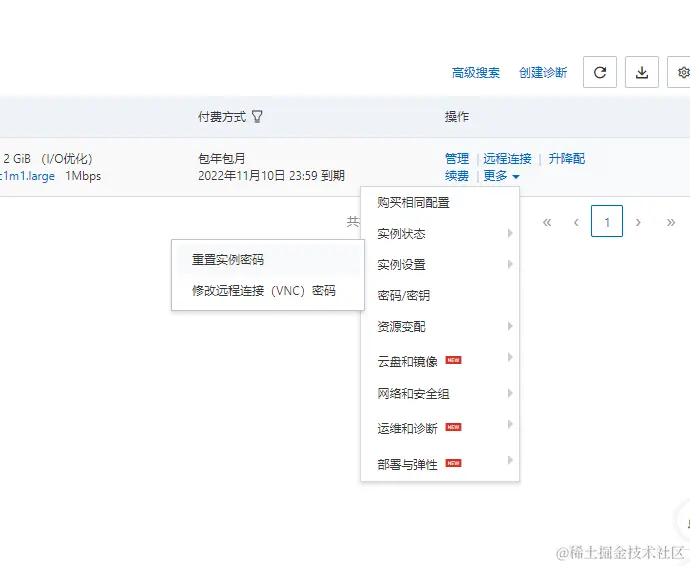This screenshot has height=566, width=690.
Task: Go to previous page with ‹ icon
Action: point(576,222)
